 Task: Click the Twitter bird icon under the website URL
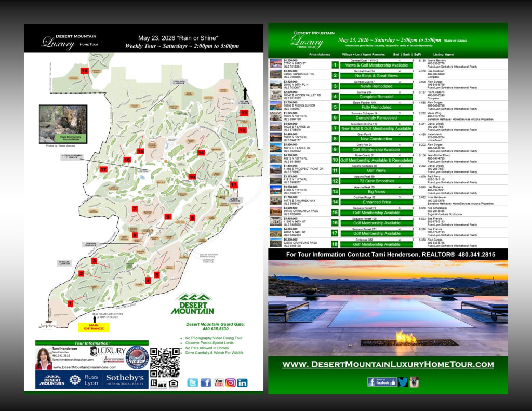pyautogui.click(x=403, y=382)
